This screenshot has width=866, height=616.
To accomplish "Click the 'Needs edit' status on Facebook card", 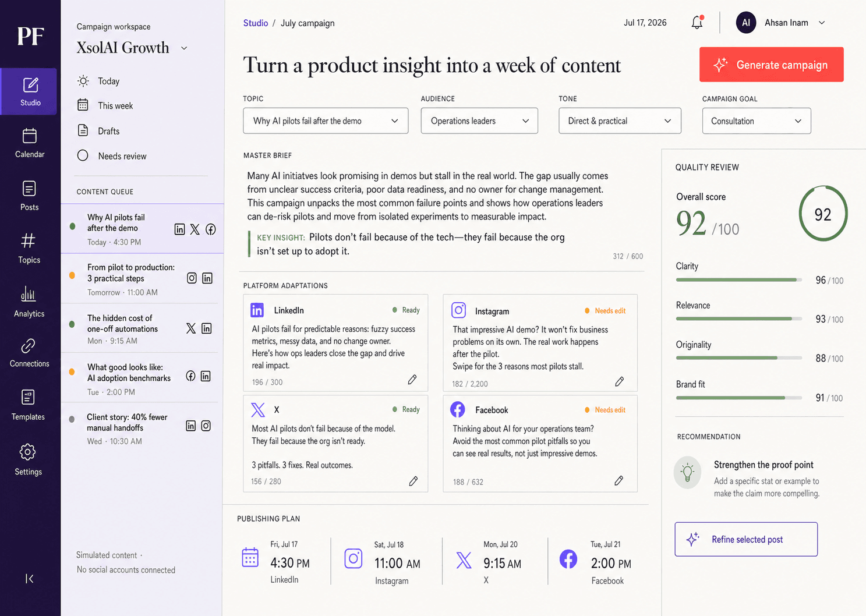I will (605, 410).
